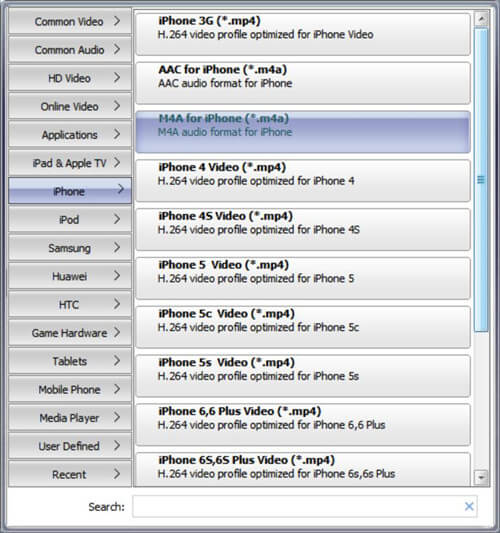Open the HTC category

[x=70, y=304]
